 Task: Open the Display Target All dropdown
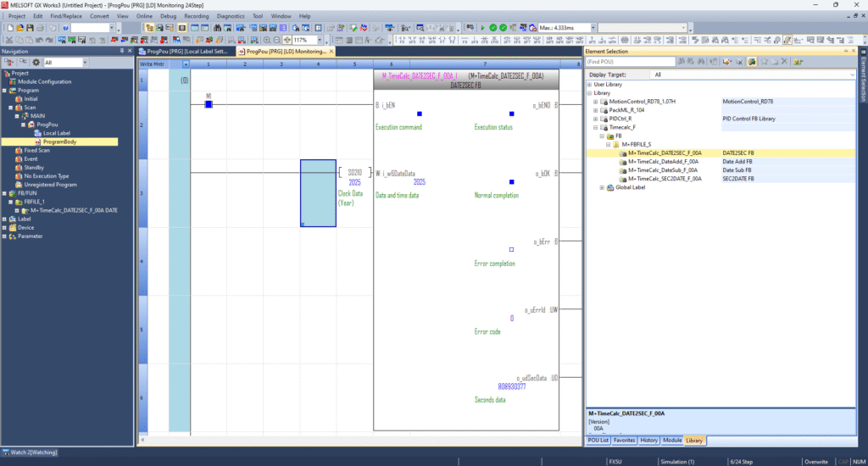[851, 75]
